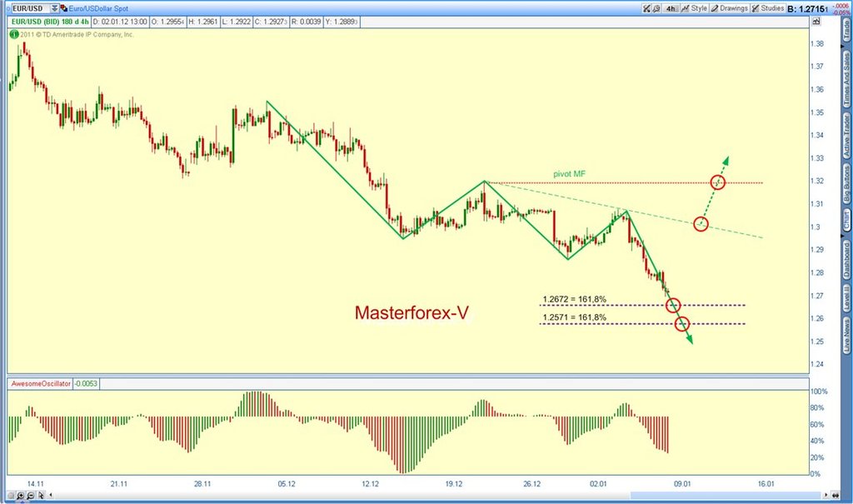Open the Trade side tab
The width and height of the screenshot is (853, 504).
point(846,29)
